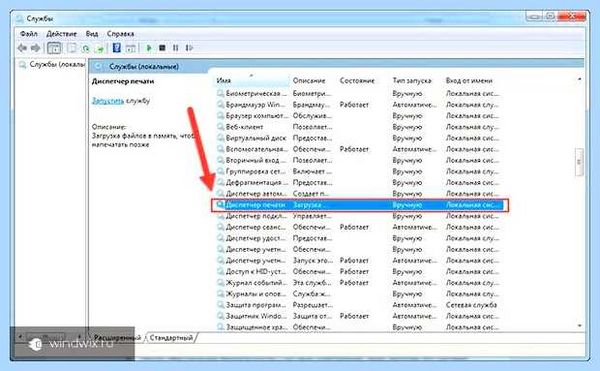The width and height of the screenshot is (600, 371).
Task: Toggle the action pane toolbar icon
Action: tap(130, 48)
